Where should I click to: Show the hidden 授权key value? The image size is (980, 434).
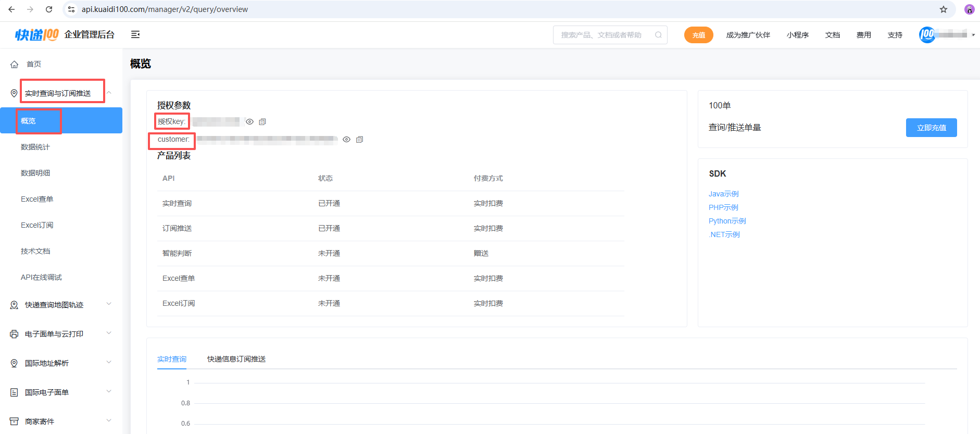tap(250, 122)
